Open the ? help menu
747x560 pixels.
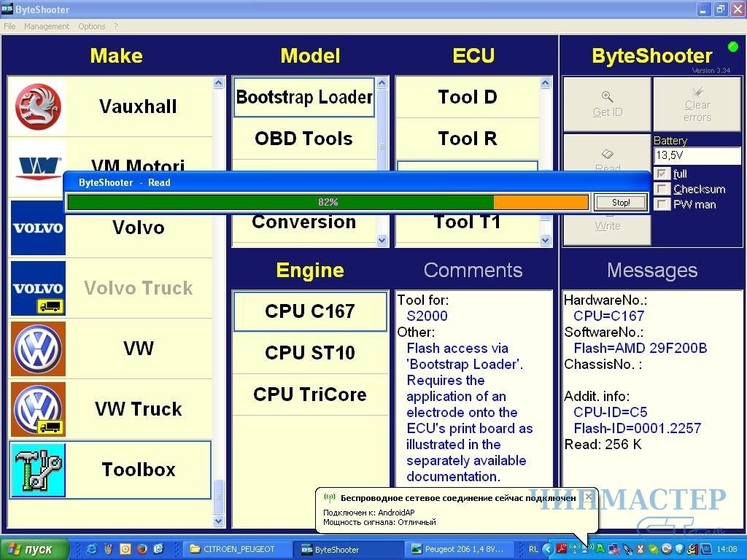116,26
